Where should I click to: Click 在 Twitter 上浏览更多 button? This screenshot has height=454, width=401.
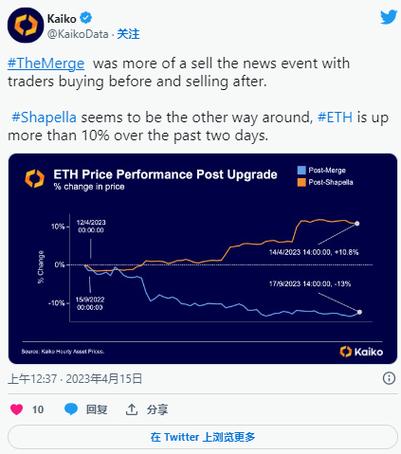(x=203, y=437)
